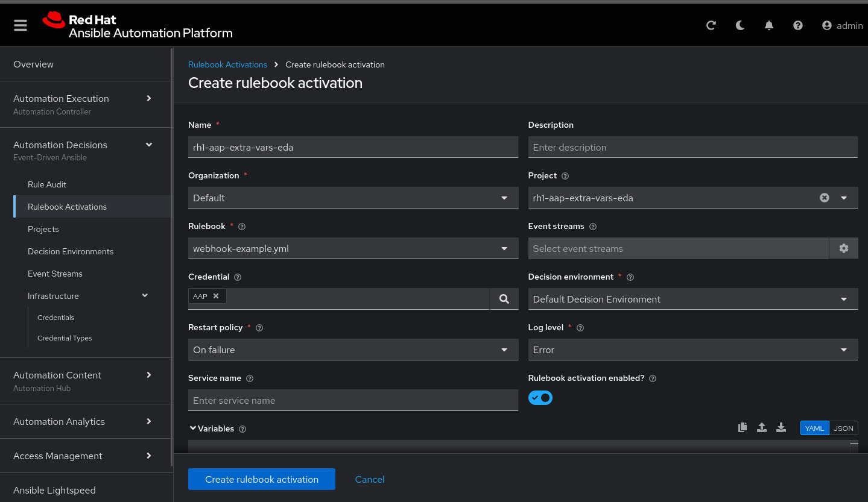The height and width of the screenshot is (502, 868).
Task: Open the Project dropdown arrow
Action: tap(844, 198)
